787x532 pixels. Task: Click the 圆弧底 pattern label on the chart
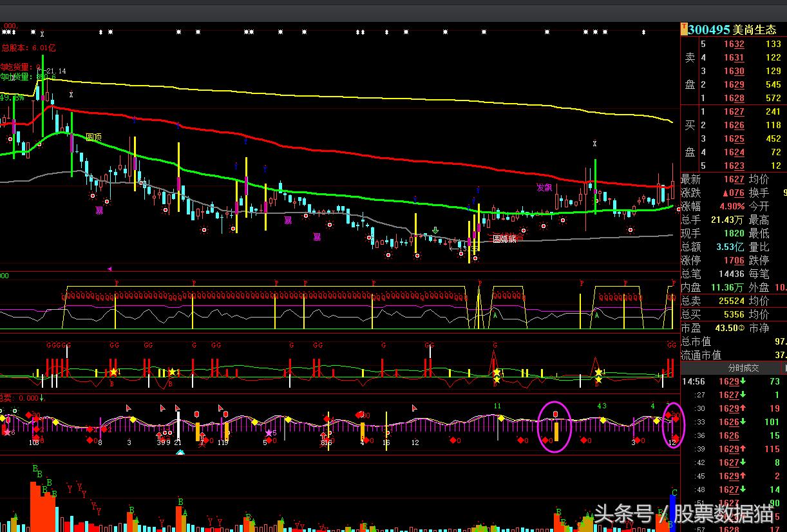(504, 239)
